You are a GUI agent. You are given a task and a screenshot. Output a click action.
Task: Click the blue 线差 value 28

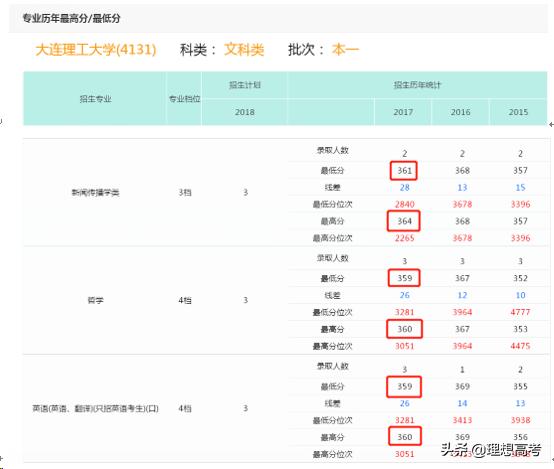point(405,188)
